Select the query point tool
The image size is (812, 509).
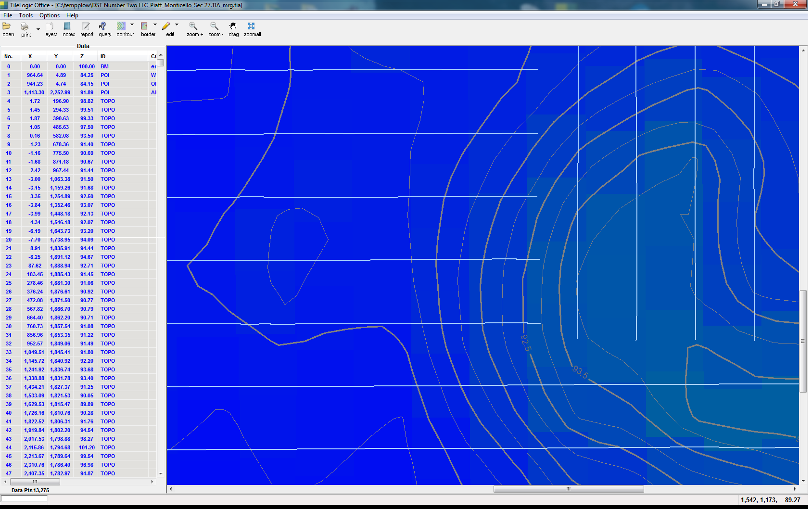coord(103,26)
